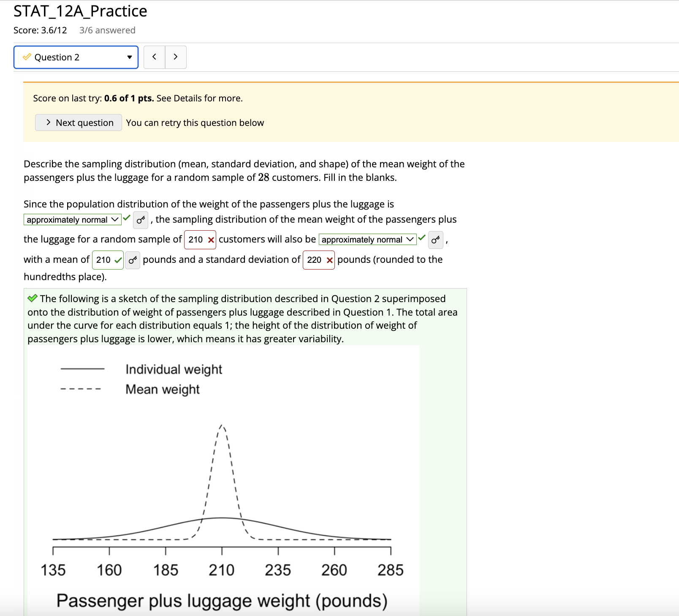
Task: Click the red X in the 220 standard deviation box
Action: [329, 260]
